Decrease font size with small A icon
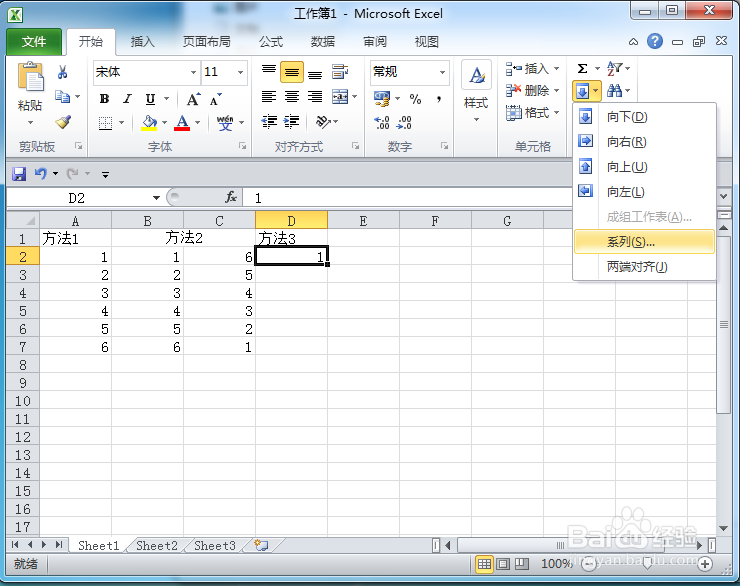This screenshot has width=740, height=586. pyautogui.click(x=216, y=99)
